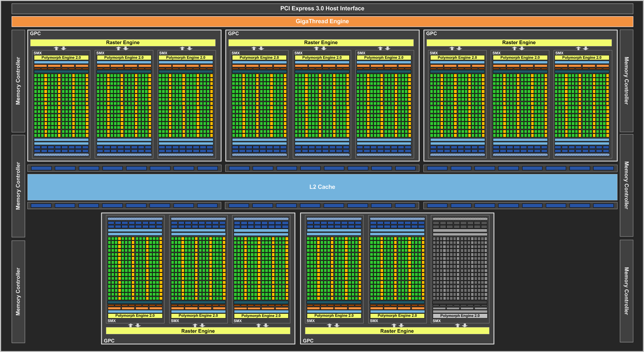Click the orange GigaThread Engine bar
Viewport: 644px width, 352px height.
(x=322, y=21)
